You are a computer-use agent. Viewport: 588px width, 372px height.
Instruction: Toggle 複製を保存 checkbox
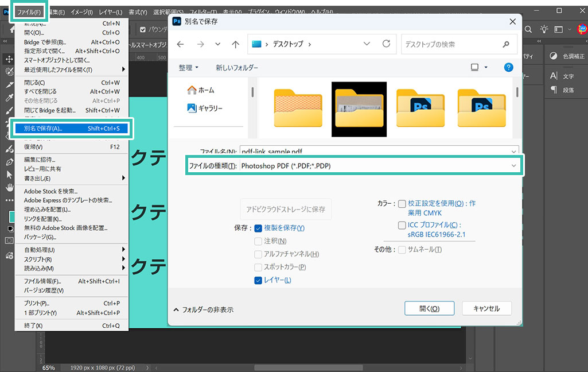click(x=258, y=228)
